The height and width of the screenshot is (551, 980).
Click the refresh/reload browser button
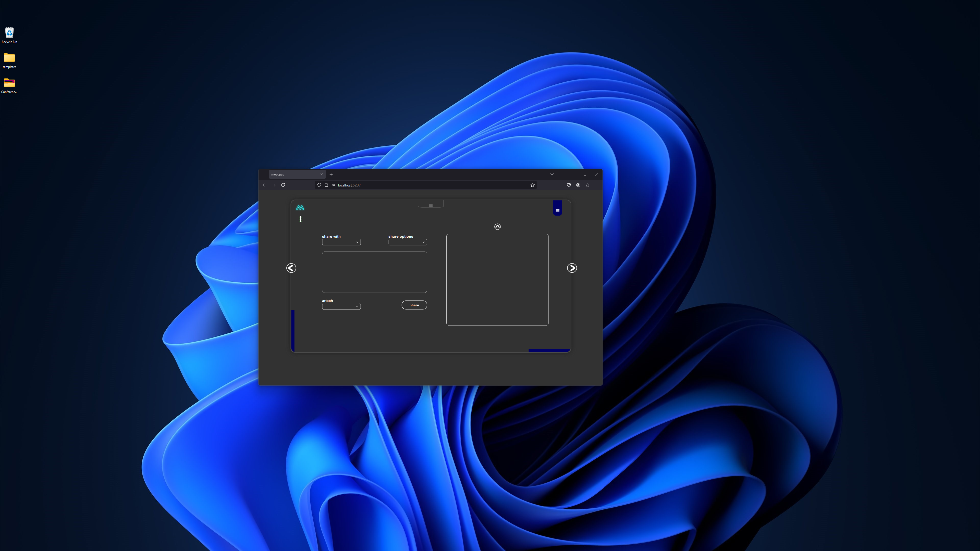click(283, 184)
